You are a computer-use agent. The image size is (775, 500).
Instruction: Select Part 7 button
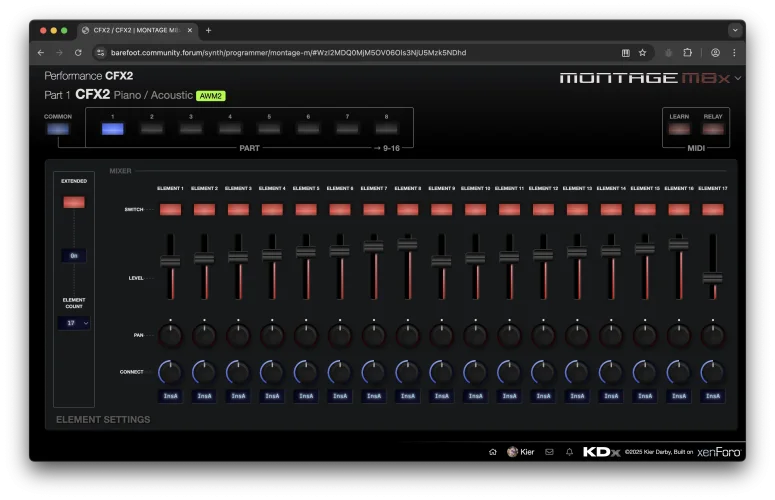(347, 129)
